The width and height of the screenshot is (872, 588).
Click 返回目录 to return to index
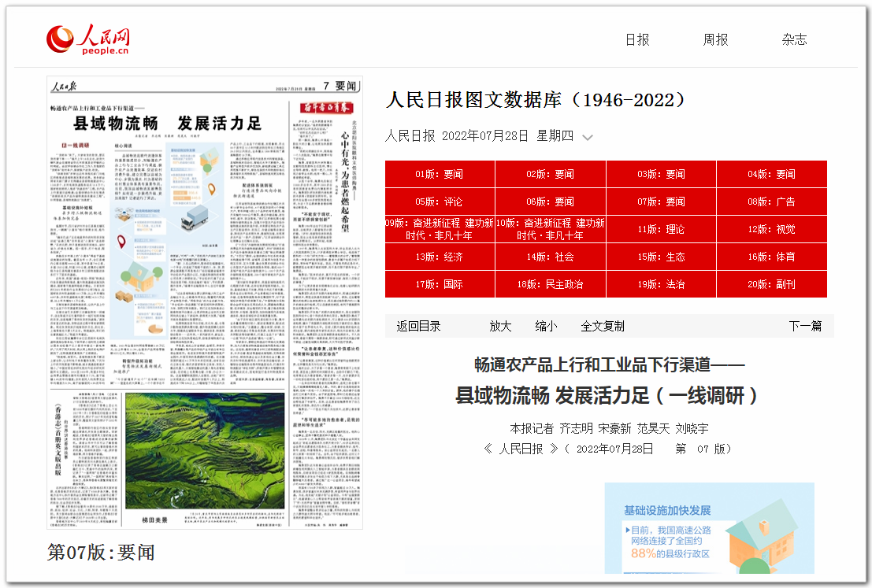click(419, 326)
